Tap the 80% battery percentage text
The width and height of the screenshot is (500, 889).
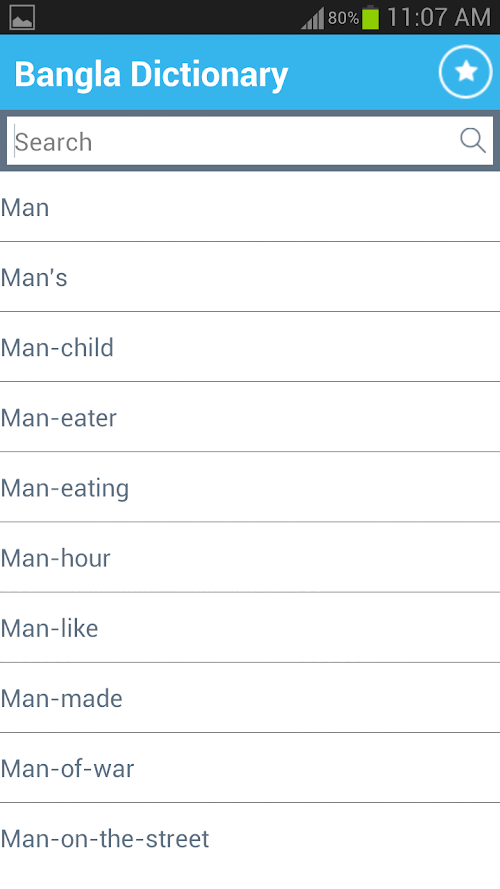tap(343, 18)
